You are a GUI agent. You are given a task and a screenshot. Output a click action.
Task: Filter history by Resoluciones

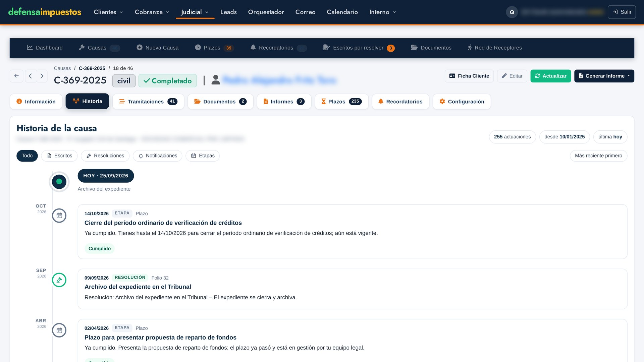pos(105,156)
